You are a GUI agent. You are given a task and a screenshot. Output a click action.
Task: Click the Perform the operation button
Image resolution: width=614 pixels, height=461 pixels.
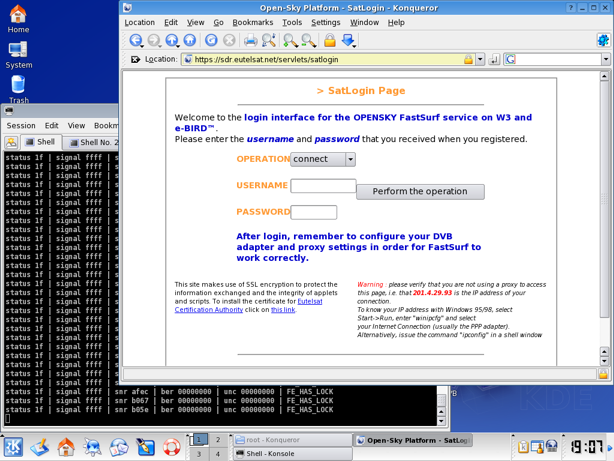point(420,192)
